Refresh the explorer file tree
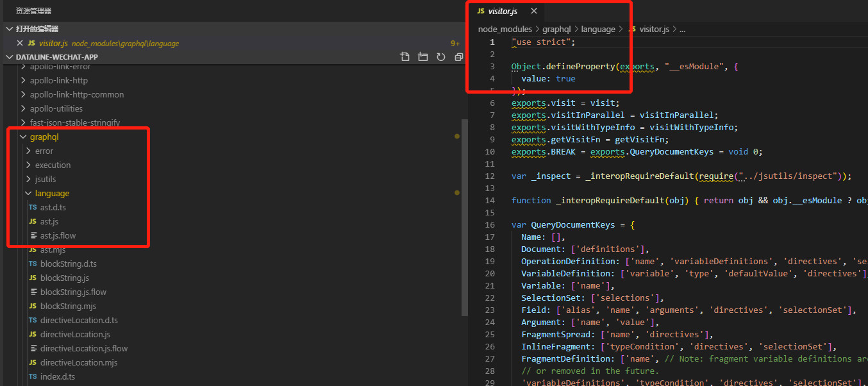The image size is (868, 386). point(440,57)
